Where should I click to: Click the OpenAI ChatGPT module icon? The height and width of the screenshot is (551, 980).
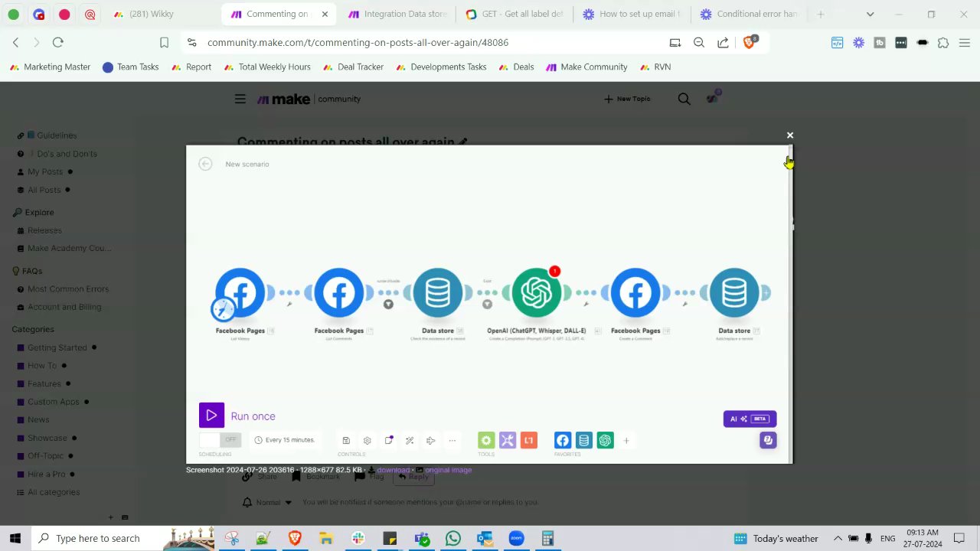[x=536, y=292]
